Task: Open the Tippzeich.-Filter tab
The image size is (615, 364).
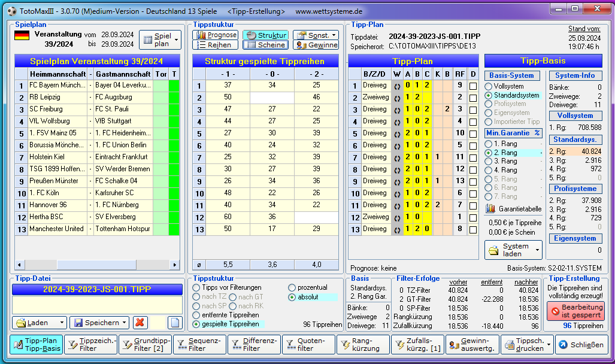Action: click(90, 344)
